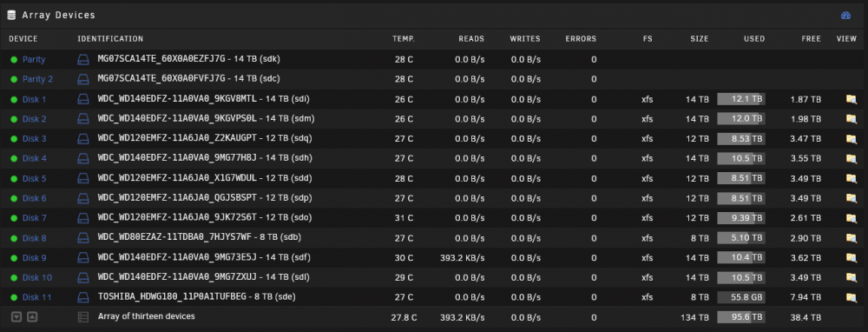Click the Parity 2 green status dot
This screenshot has width=868, height=332.
click(14, 79)
